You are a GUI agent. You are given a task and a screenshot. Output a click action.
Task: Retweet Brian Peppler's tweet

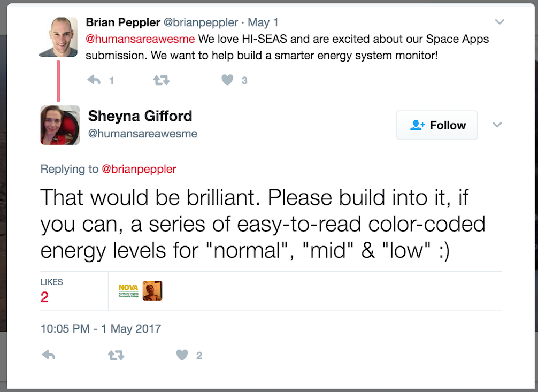tap(162, 80)
